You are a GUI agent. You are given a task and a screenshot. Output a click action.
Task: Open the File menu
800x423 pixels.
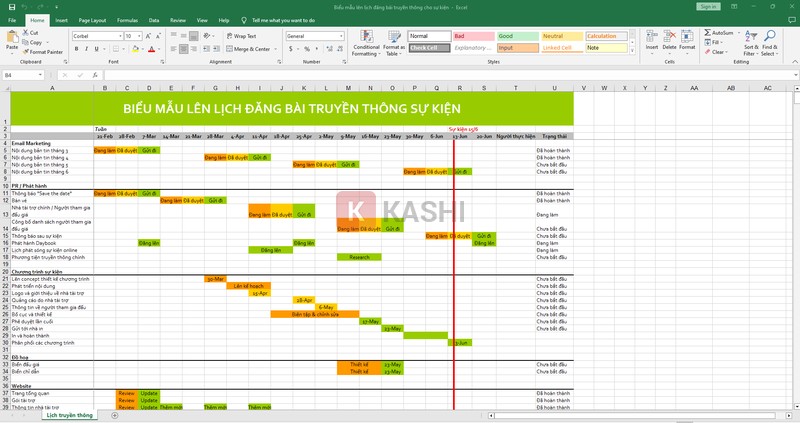tap(12, 20)
